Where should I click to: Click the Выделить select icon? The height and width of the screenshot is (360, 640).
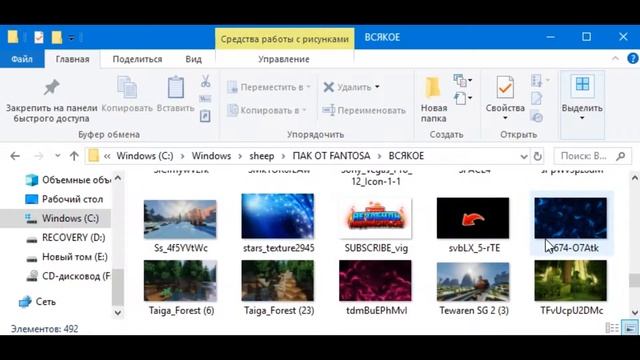[x=582, y=85]
